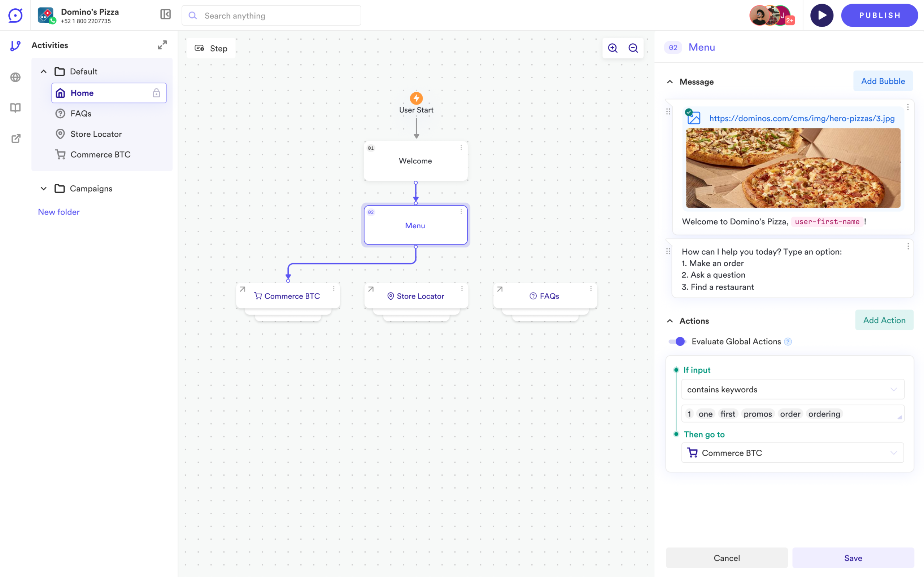Select FAQs in the activities list

[80, 113]
